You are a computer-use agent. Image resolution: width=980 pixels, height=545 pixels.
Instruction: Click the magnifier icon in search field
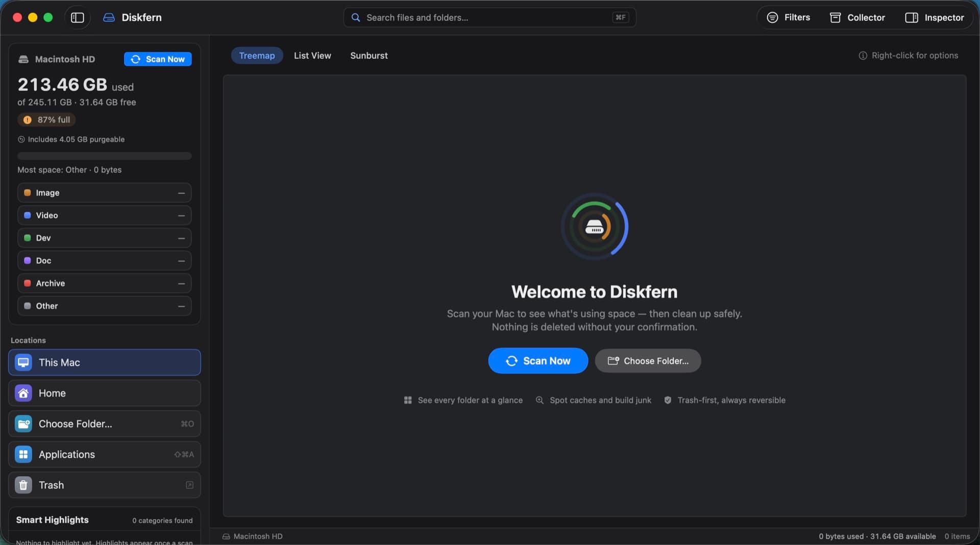point(356,17)
